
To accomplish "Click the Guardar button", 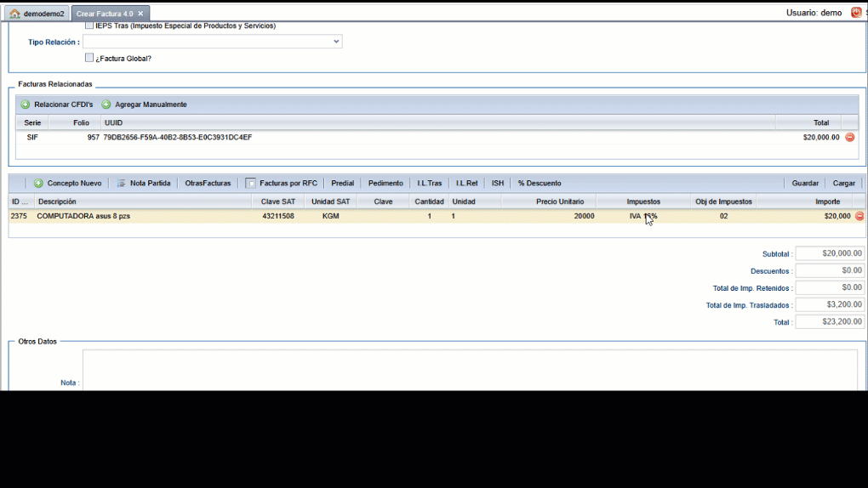I will pyautogui.click(x=805, y=184).
